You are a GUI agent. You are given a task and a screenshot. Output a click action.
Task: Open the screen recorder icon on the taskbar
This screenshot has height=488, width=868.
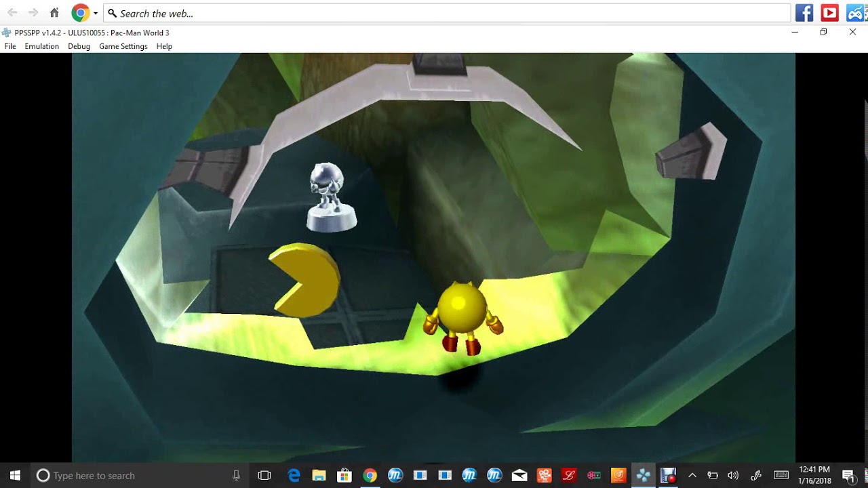(669, 475)
